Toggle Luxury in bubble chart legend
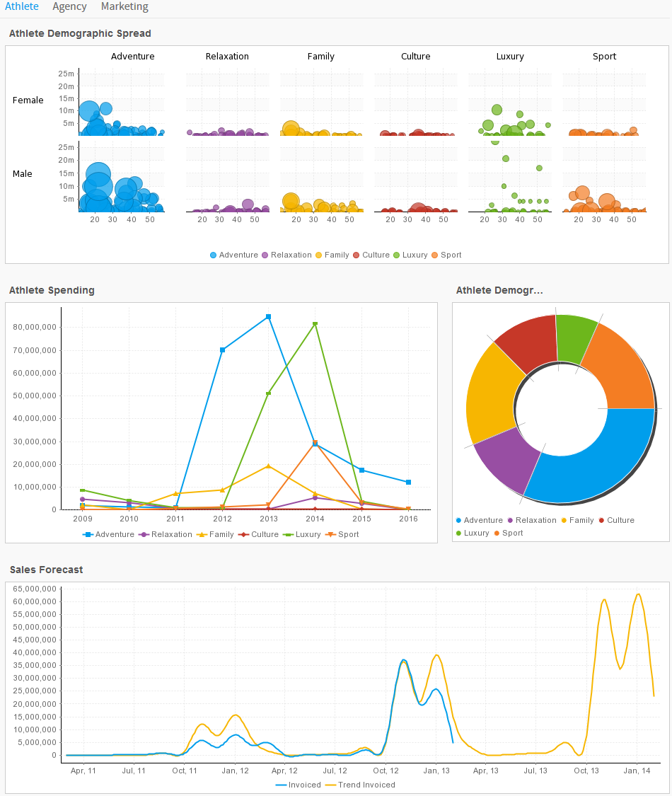672x796 pixels. point(415,255)
